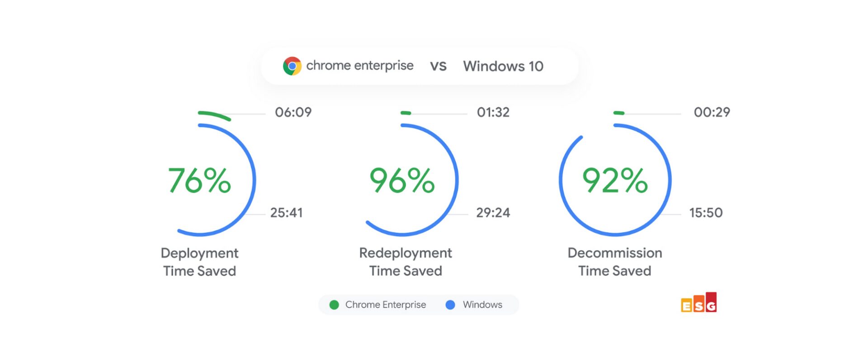Click the chrome enterprise header text

coord(360,66)
